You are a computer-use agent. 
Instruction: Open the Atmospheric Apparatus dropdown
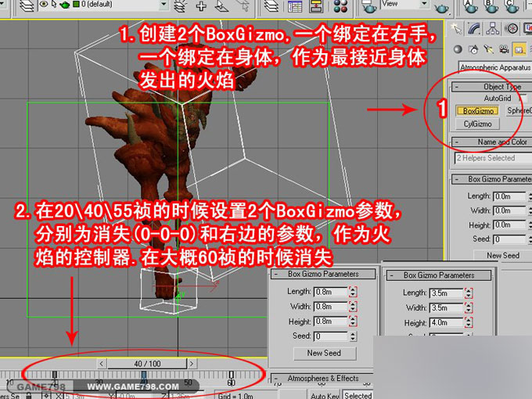[x=495, y=67]
